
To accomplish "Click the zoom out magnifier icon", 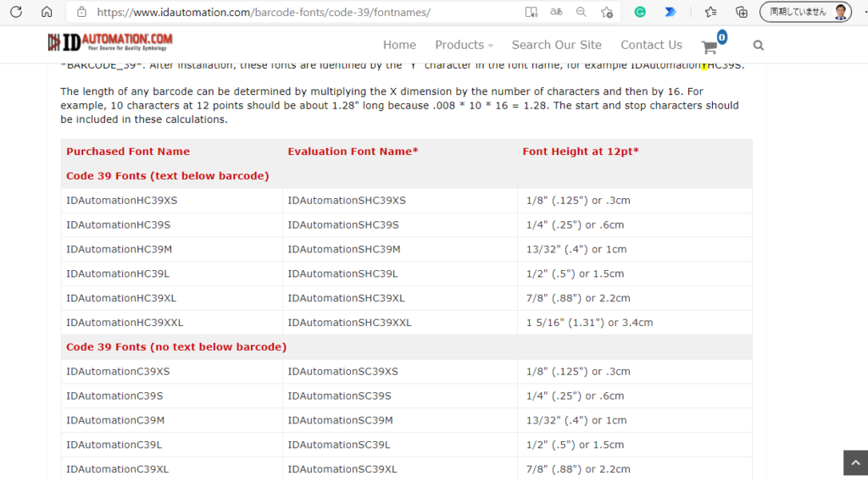I will (x=581, y=12).
